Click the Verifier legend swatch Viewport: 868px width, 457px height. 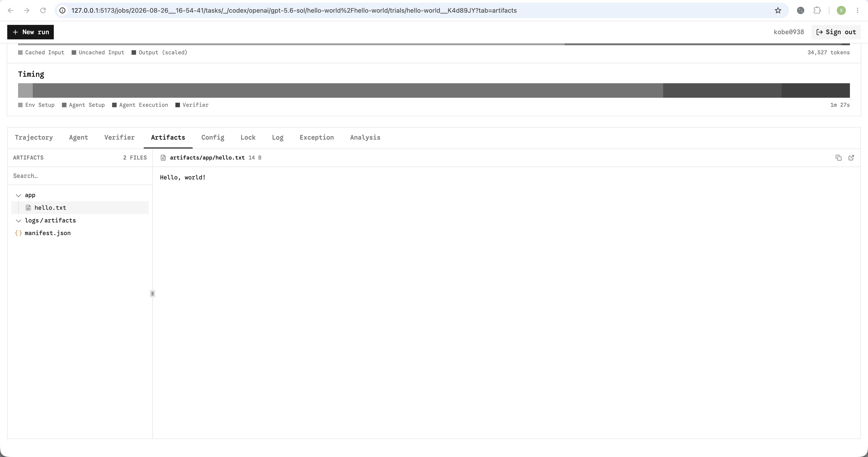click(x=178, y=105)
